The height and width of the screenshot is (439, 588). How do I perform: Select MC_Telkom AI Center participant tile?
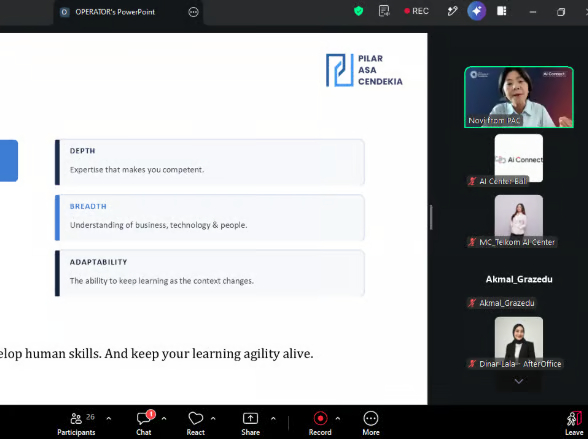click(x=519, y=219)
